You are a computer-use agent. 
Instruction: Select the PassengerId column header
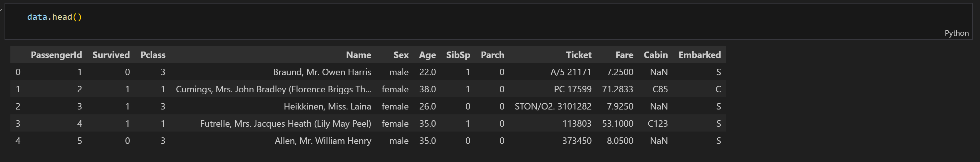pos(56,55)
